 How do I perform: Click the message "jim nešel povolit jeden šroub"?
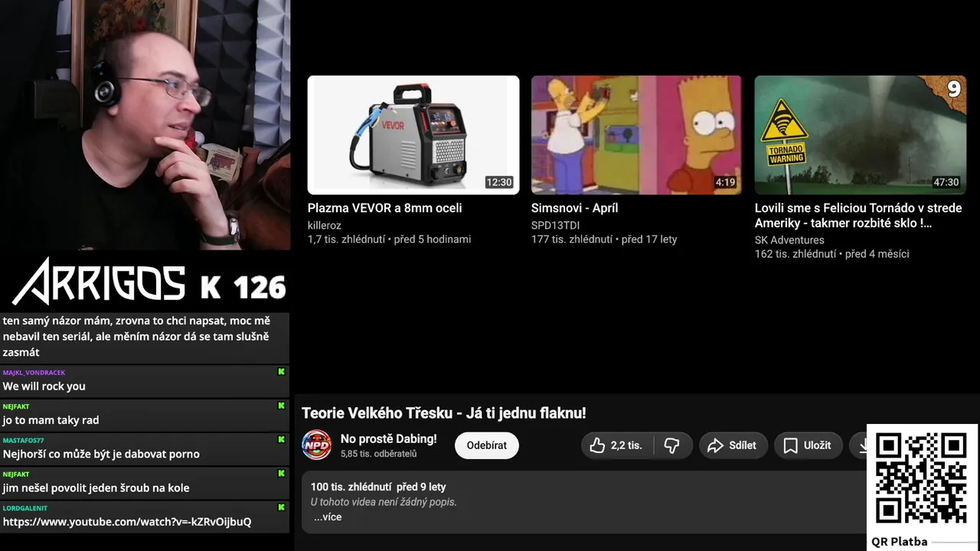[96, 488]
